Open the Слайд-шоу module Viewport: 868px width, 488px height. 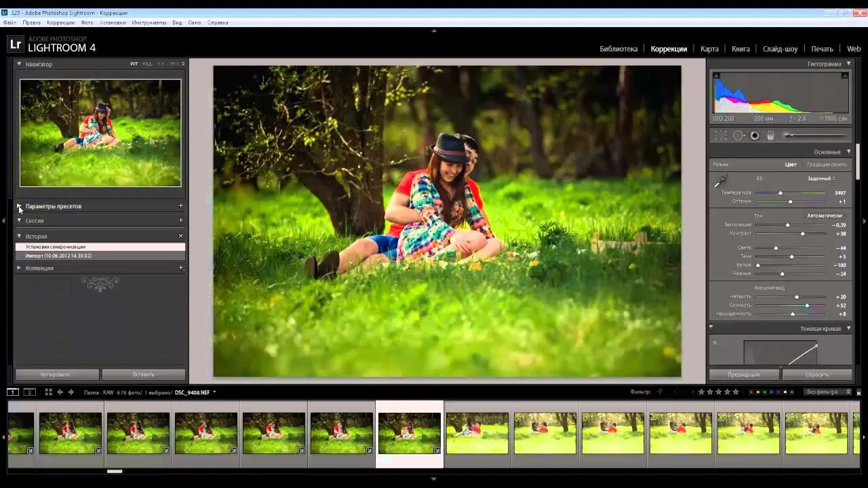[x=781, y=49]
